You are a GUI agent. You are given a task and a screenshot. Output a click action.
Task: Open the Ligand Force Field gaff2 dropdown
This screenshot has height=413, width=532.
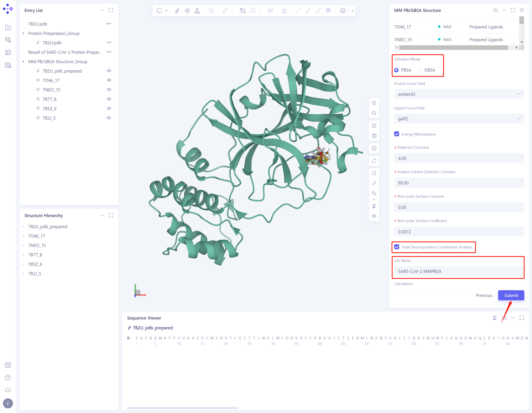459,119
